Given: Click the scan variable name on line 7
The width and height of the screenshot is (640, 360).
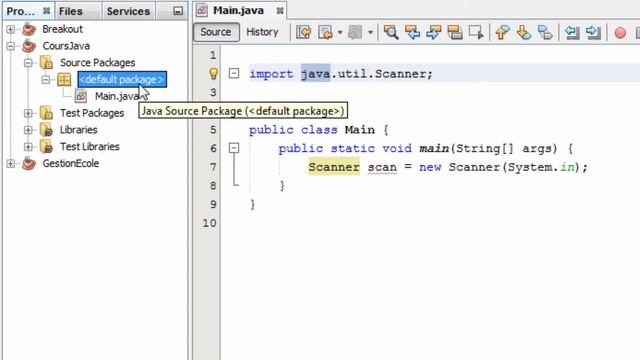Looking at the screenshot, I should [x=382, y=167].
